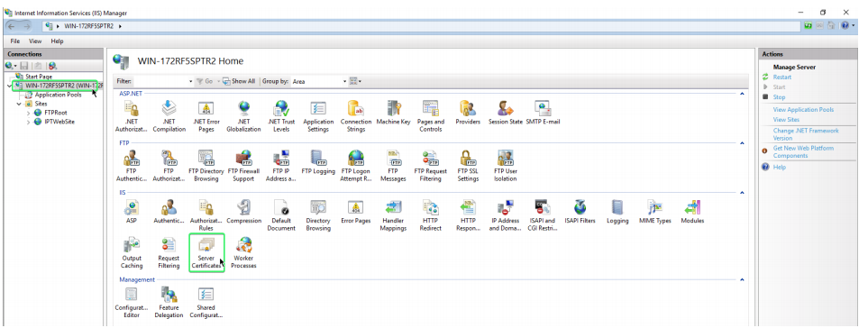This screenshot has width=868, height=328.
Task: Open the Request Filtering feature
Action: pyautogui.click(x=169, y=253)
